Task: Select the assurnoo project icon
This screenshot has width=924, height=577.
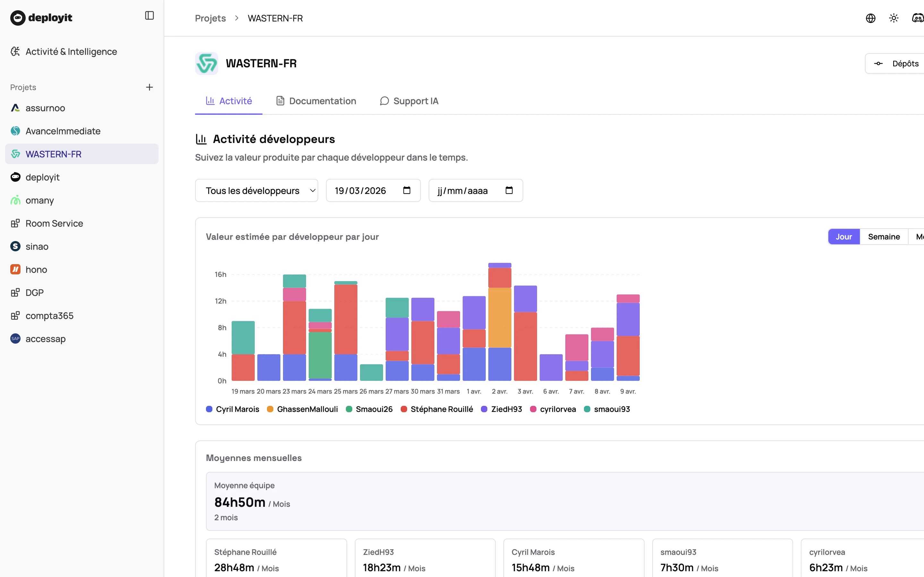Action: point(15,108)
